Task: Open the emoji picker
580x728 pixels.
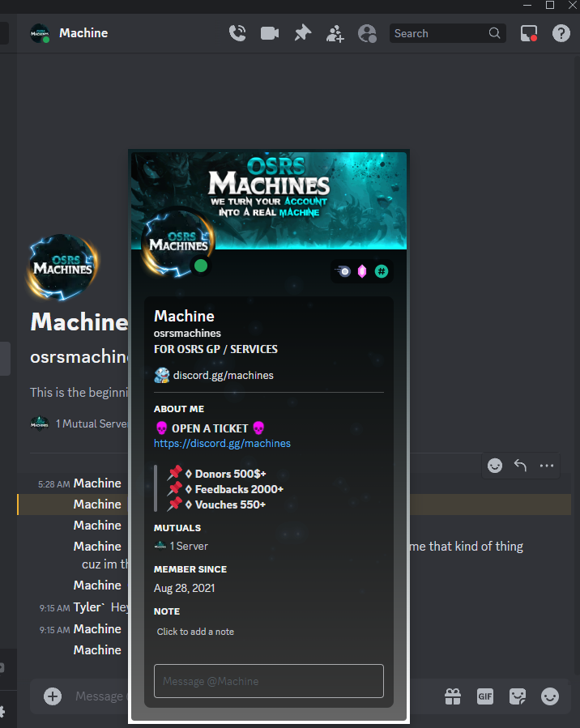Action: tap(550, 696)
